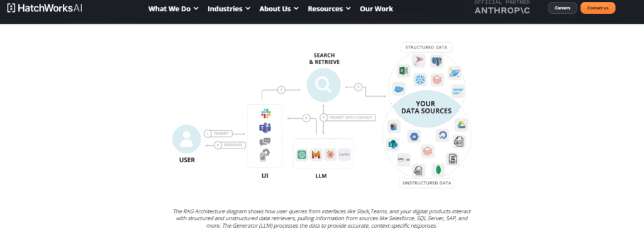Click the ChatGPT icon in LLM box
644x234 pixels.
click(x=303, y=154)
